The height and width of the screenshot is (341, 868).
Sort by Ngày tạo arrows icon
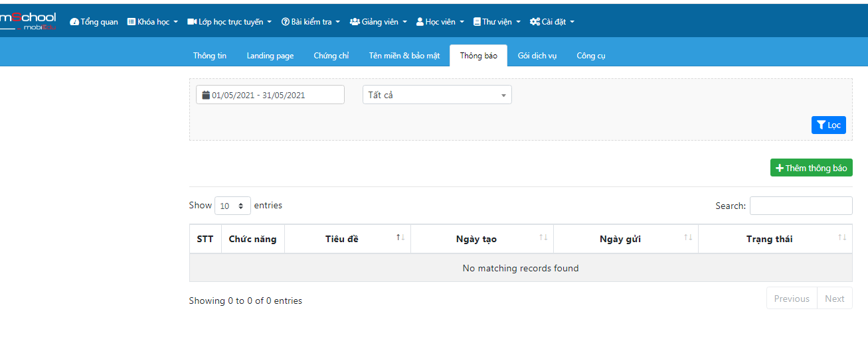click(543, 238)
